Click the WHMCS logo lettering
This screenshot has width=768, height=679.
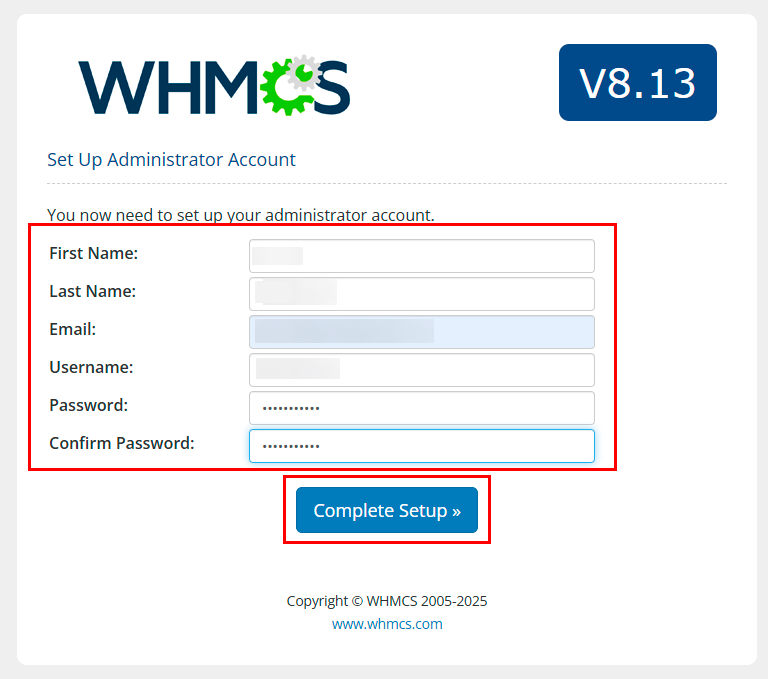(214, 86)
